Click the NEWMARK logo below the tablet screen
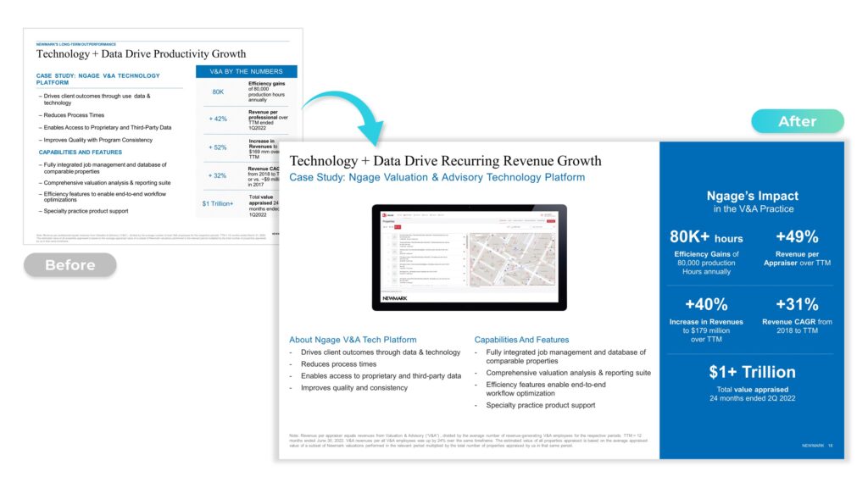The width and height of the screenshot is (868, 488). point(396,298)
